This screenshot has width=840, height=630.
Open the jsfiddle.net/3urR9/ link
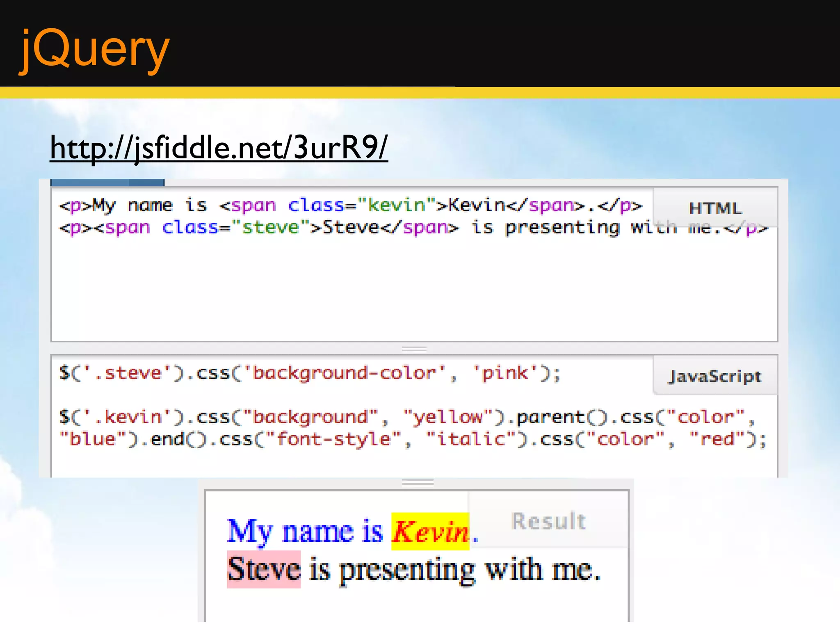[x=219, y=148]
